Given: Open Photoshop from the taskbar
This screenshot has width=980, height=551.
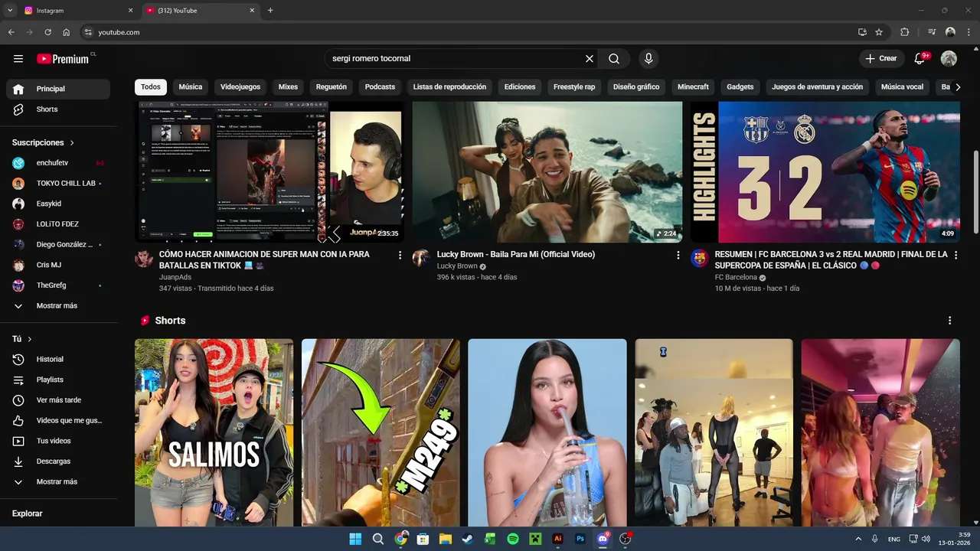Looking at the screenshot, I should 580,539.
